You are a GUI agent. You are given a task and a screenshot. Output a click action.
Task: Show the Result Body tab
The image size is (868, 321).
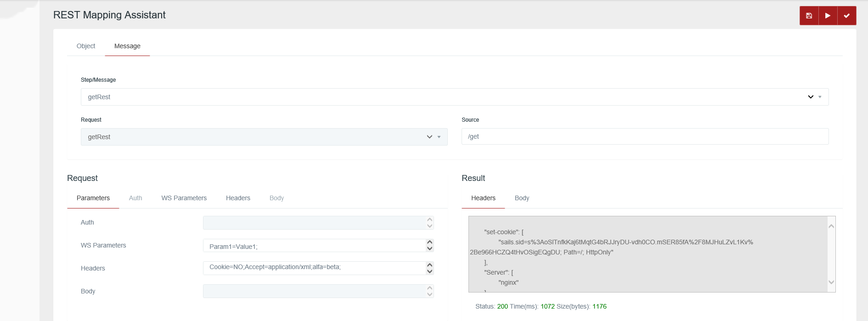(522, 198)
